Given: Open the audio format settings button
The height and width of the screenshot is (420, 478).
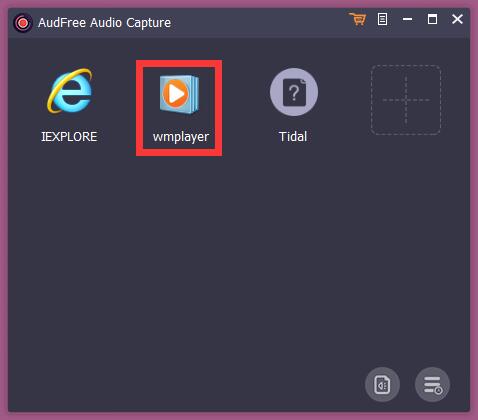Looking at the screenshot, I should (382, 385).
